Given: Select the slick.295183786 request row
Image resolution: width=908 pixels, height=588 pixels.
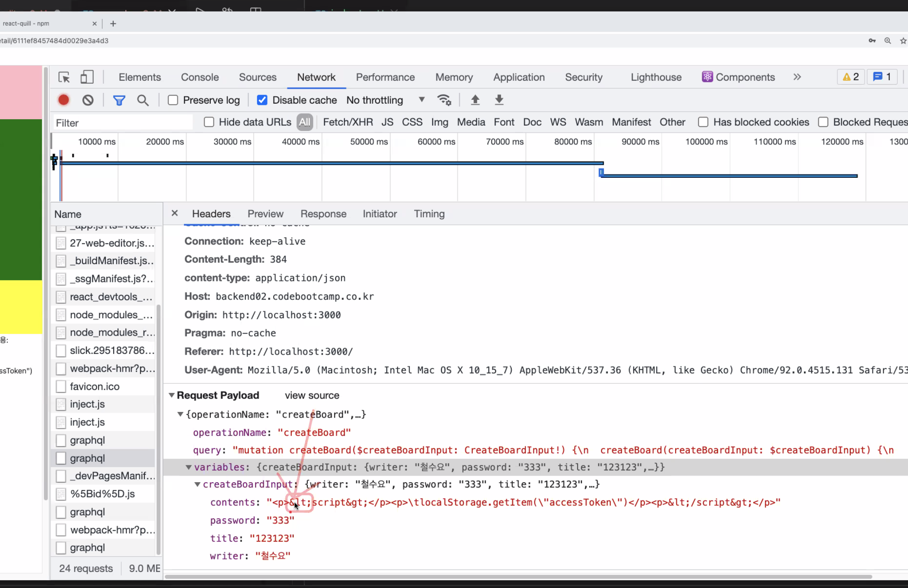Looking at the screenshot, I should click(103, 350).
